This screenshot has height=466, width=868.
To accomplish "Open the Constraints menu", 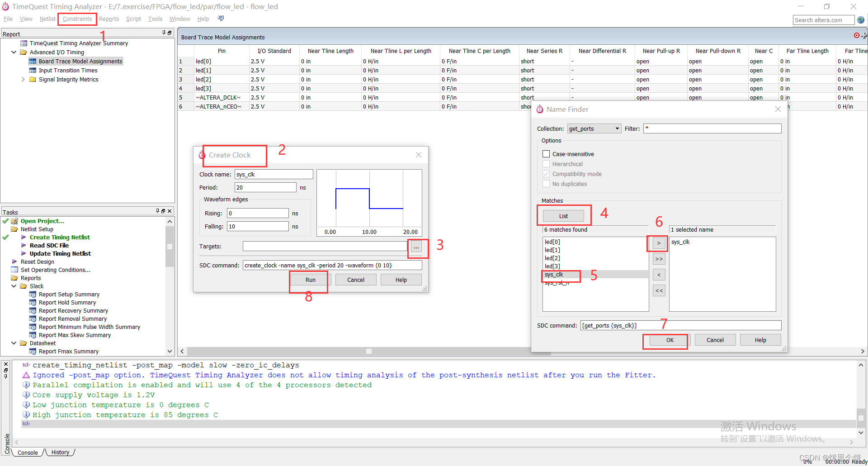I will pyautogui.click(x=77, y=19).
